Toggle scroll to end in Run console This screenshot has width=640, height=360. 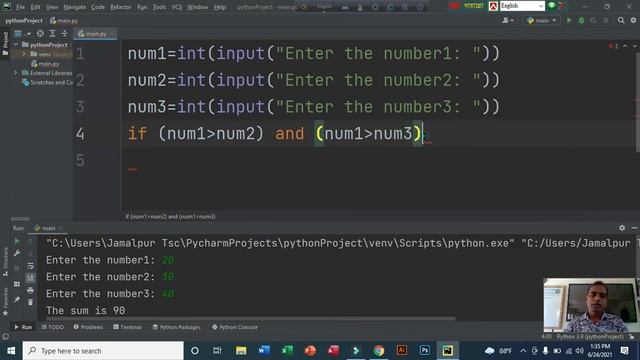30,278
